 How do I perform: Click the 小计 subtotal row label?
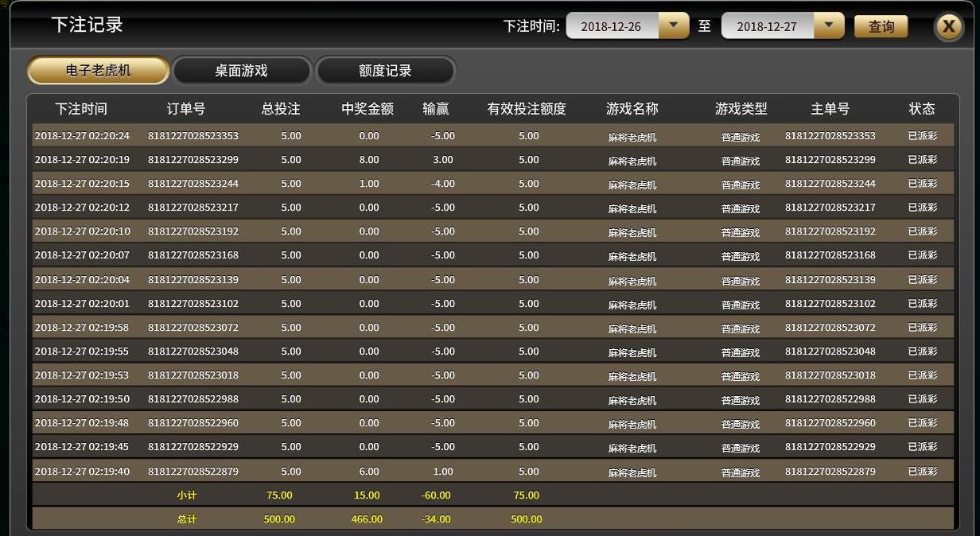pos(187,495)
